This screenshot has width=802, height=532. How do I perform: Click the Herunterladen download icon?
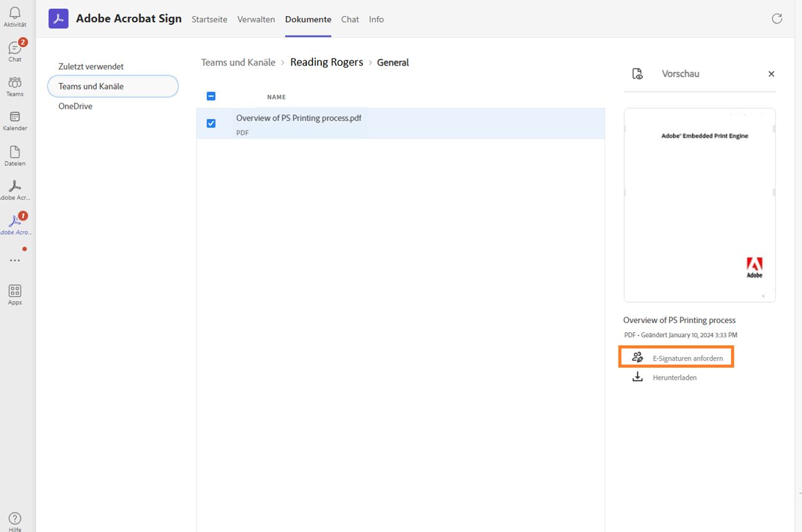(x=637, y=377)
